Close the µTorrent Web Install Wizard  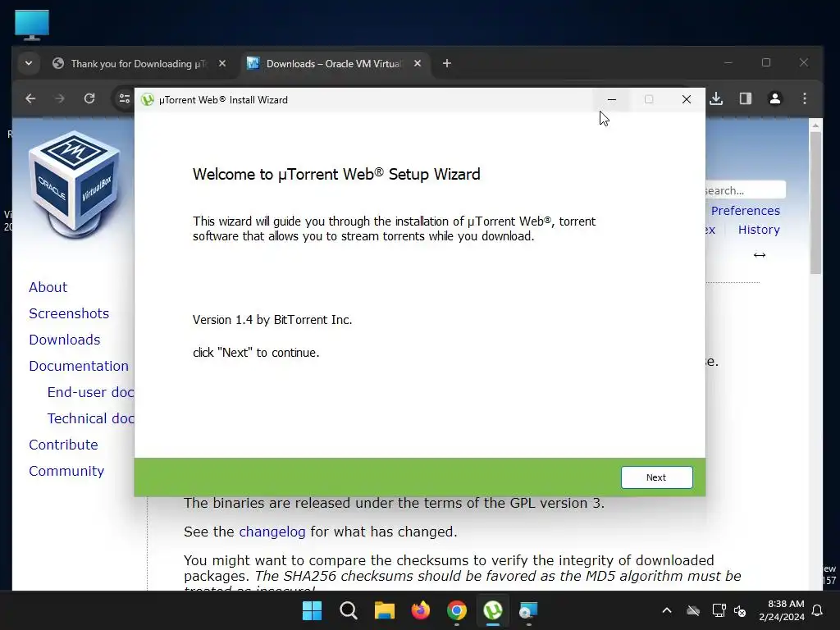tap(687, 99)
